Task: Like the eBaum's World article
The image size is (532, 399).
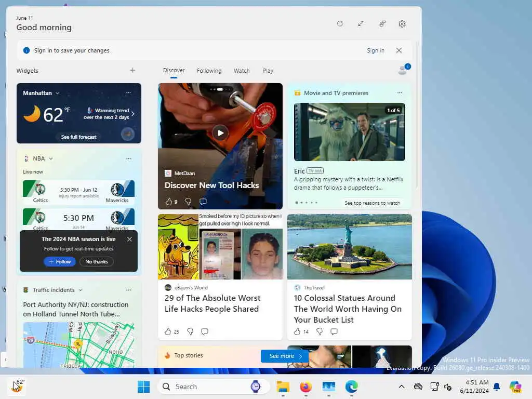Action: pyautogui.click(x=168, y=331)
